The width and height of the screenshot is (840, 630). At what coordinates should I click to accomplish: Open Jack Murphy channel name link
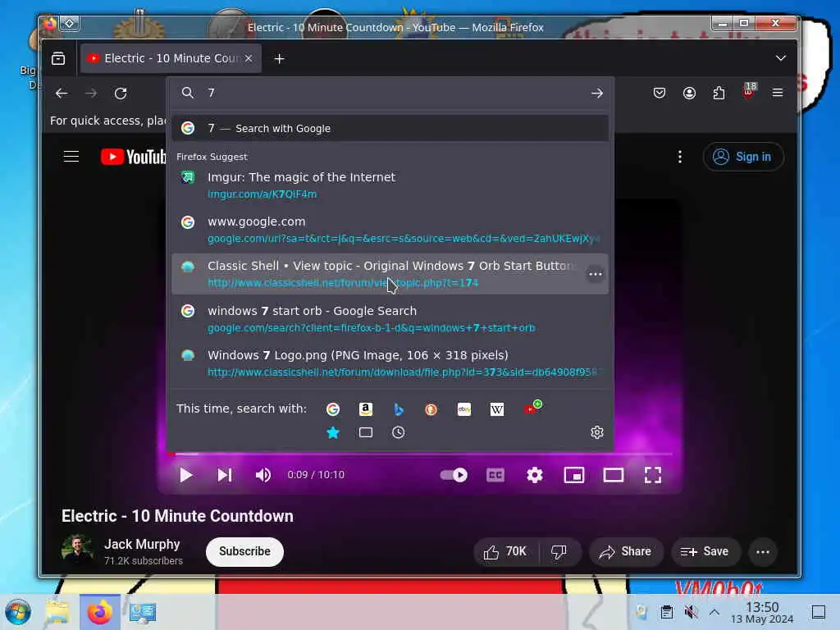142,545
